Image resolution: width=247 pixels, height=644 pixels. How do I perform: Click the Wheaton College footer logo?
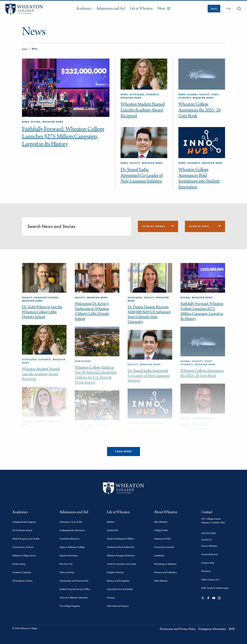click(123, 487)
